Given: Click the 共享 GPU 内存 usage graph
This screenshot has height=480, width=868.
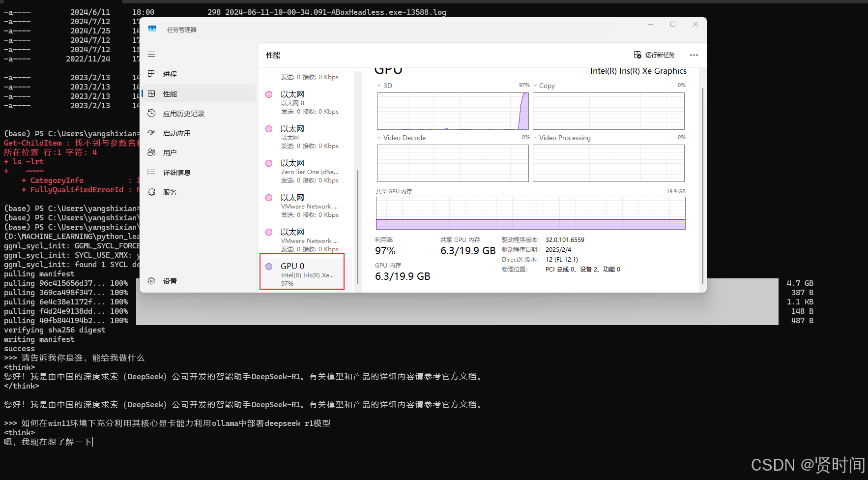Looking at the screenshot, I should coord(531,213).
